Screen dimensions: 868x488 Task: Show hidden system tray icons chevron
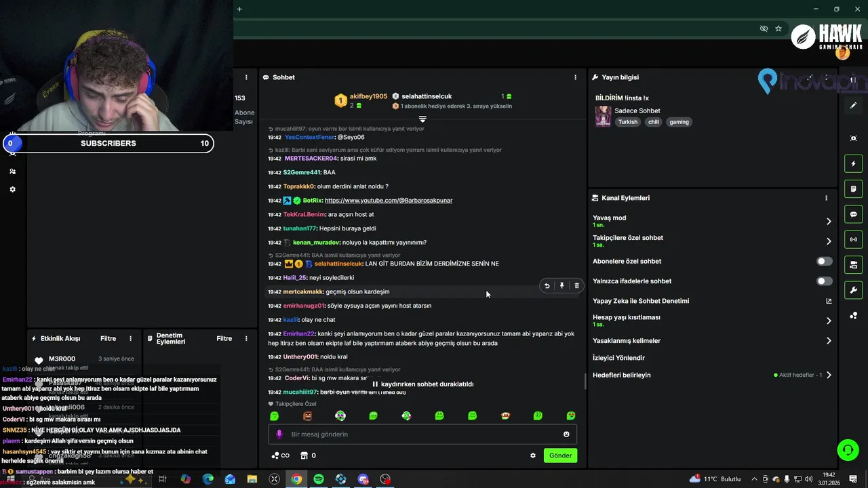pos(754,479)
